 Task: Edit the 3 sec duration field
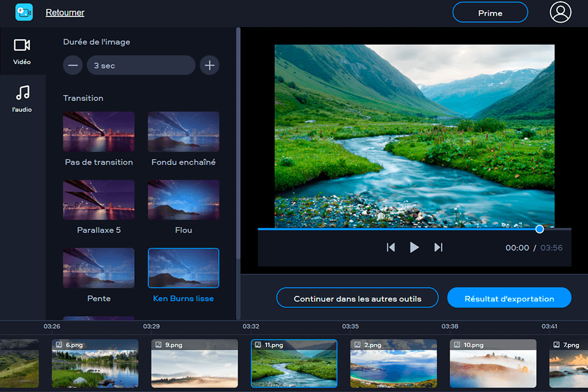pyautogui.click(x=141, y=65)
